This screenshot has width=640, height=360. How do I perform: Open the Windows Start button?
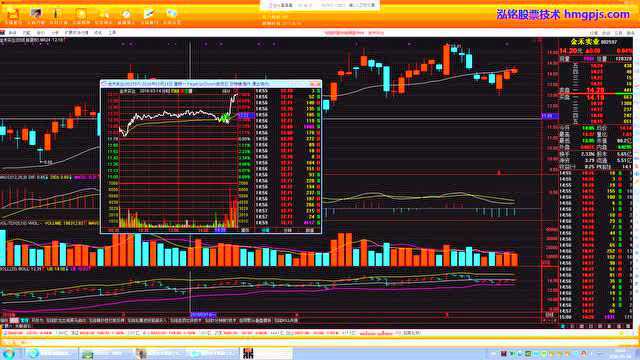(8, 353)
